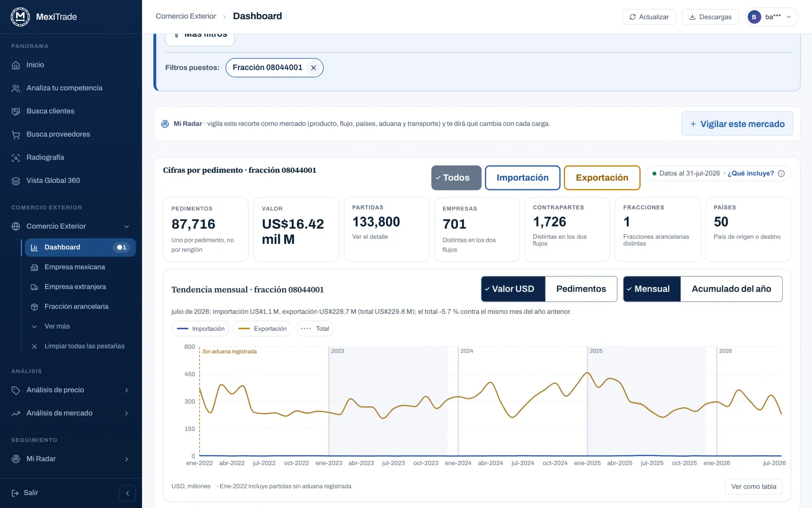The width and height of the screenshot is (812, 508).
Task: Expand Análisis de mercado submenu
Action: pyautogui.click(x=126, y=414)
